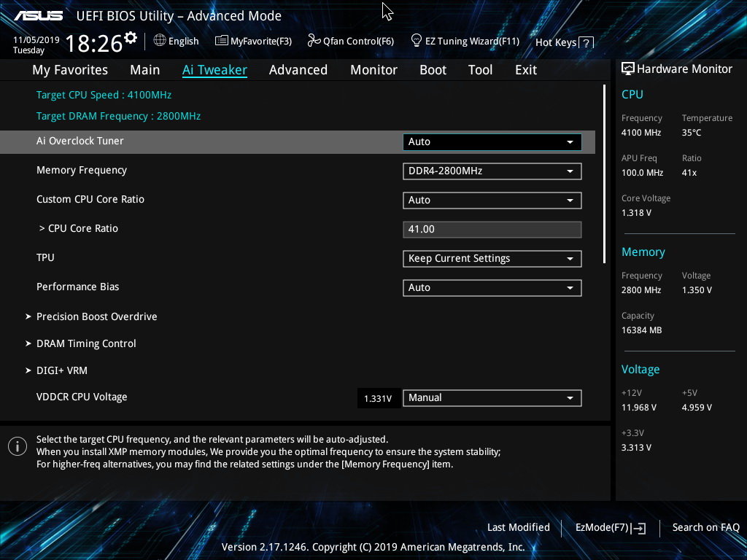Open MyFavorite(F3) list icon

(x=222, y=41)
